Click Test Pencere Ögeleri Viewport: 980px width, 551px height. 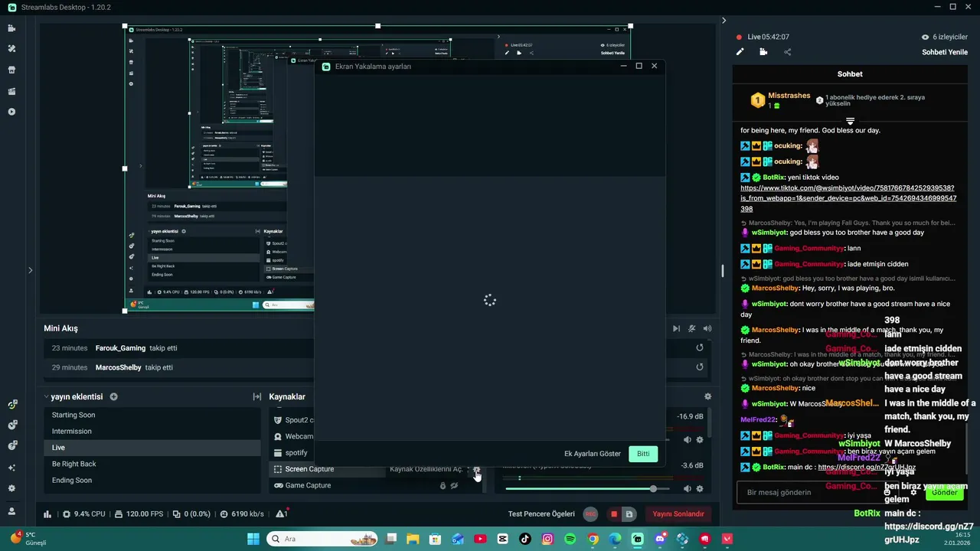[541, 514]
